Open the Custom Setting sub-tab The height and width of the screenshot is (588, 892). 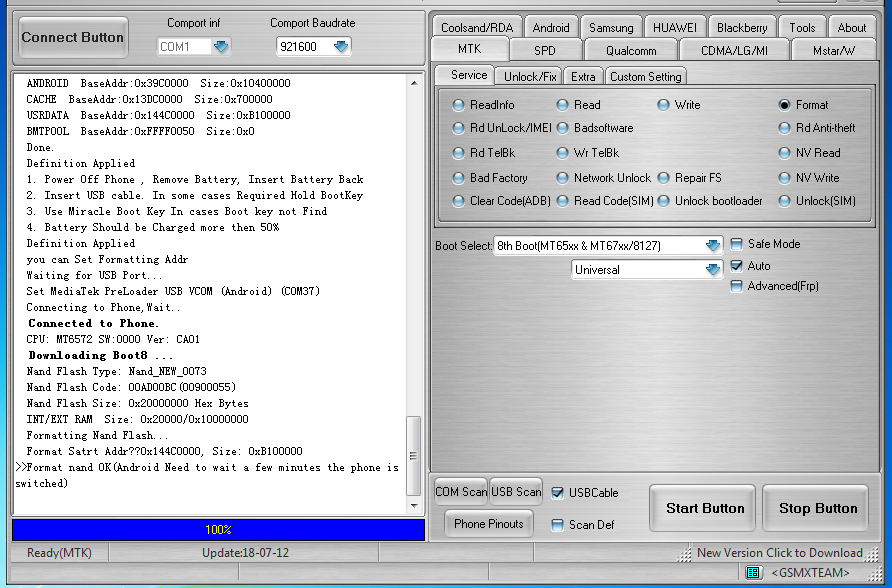[x=646, y=76]
